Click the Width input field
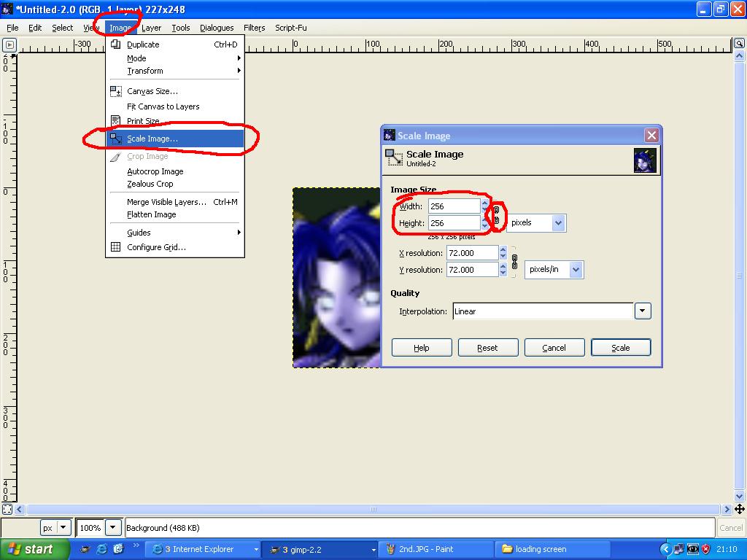 tap(454, 206)
